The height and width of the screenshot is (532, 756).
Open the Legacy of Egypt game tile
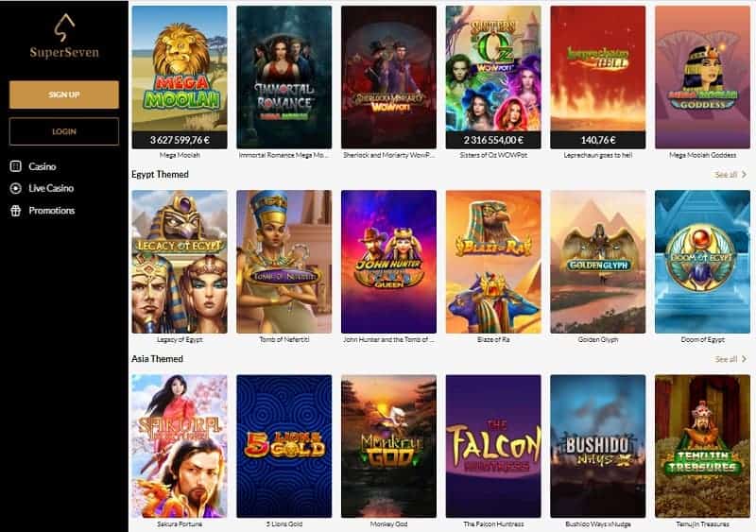tap(180, 262)
